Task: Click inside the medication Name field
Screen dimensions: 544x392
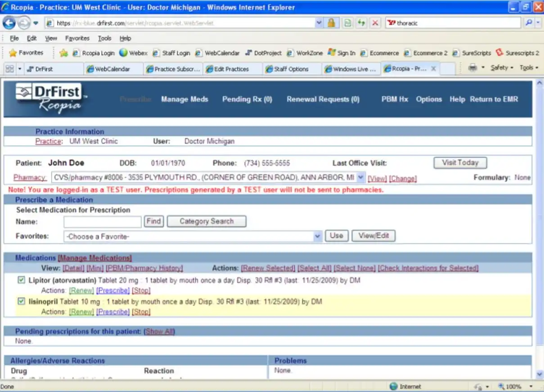Action: [x=102, y=221]
